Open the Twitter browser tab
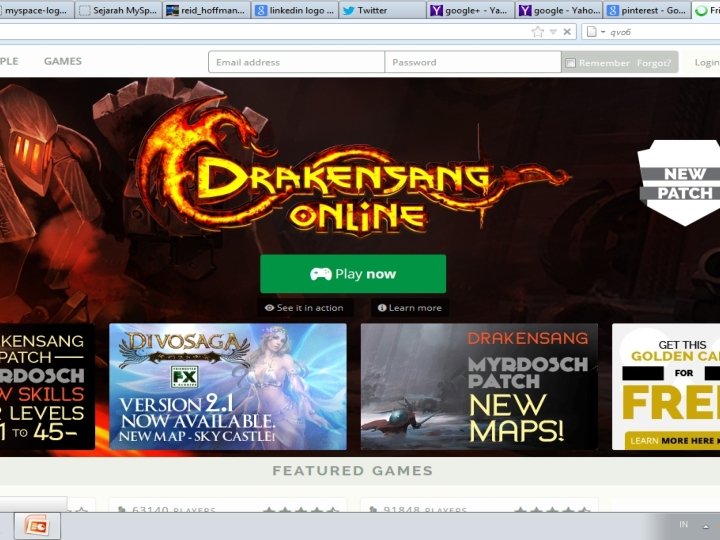The height and width of the screenshot is (540, 720). (383, 10)
